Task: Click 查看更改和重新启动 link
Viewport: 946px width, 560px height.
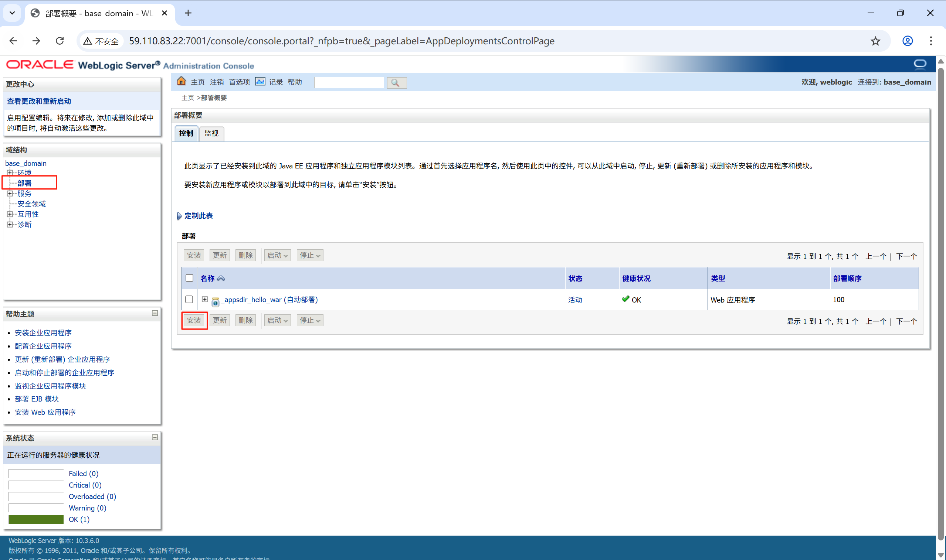Action: pyautogui.click(x=39, y=101)
